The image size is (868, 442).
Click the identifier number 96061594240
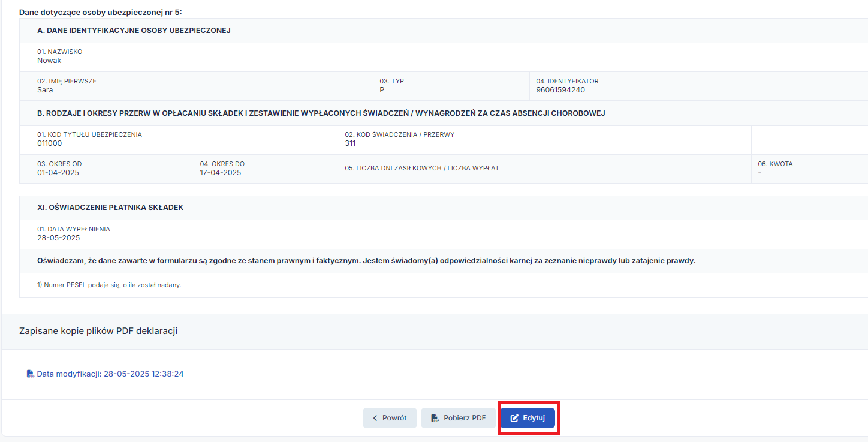[x=560, y=90]
